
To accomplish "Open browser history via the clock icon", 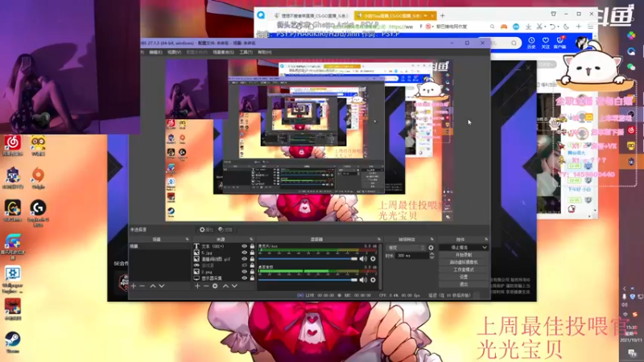I will tap(531, 43).
